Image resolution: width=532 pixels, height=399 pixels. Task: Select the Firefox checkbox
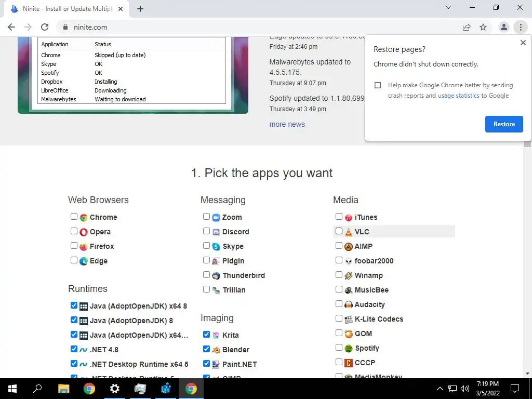(74, 245)
